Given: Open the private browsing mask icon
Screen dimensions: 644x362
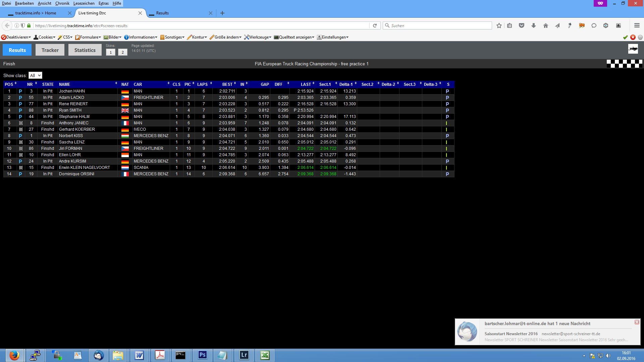Looking at the screenshot, I should [600, 3].
